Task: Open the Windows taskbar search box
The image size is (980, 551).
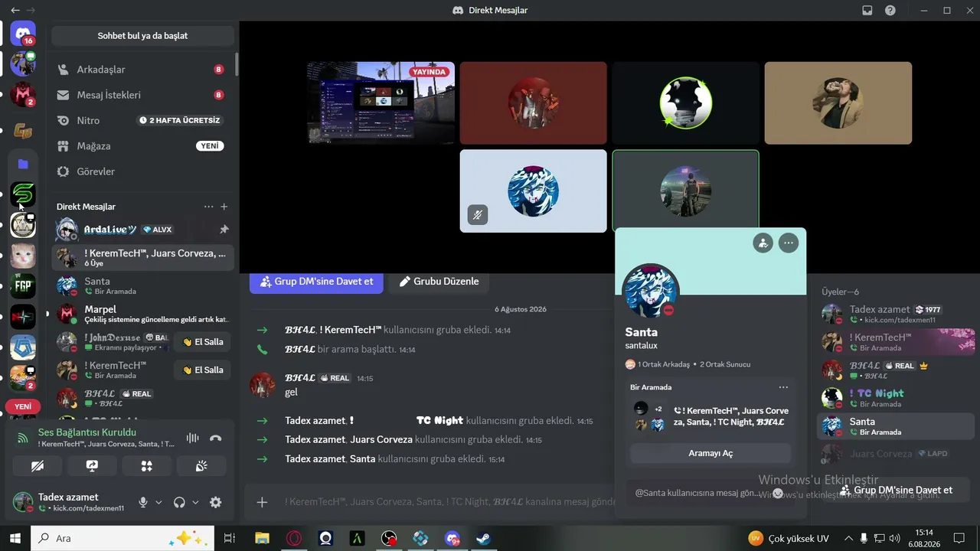Action: pyautogui.click(x=123, y=538)
